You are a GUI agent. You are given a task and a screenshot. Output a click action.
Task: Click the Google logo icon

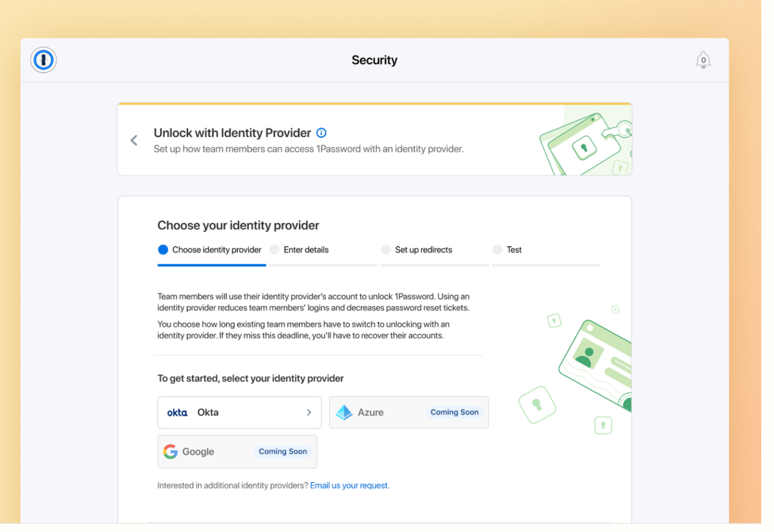tap(171, 451)
